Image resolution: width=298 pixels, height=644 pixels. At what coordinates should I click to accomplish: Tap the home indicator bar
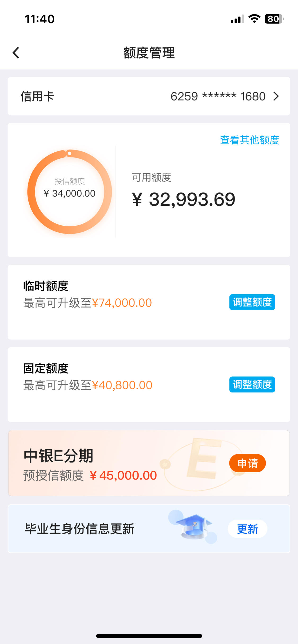point(149,636)
